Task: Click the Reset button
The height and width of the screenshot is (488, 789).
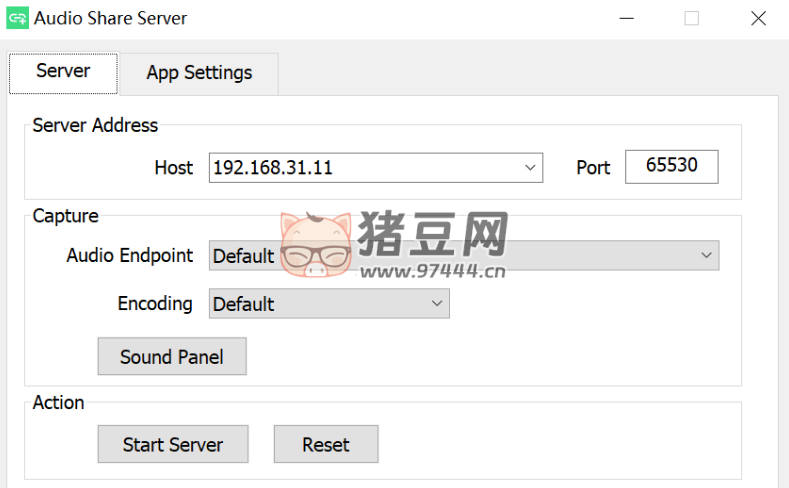Action: coord(326,445)
